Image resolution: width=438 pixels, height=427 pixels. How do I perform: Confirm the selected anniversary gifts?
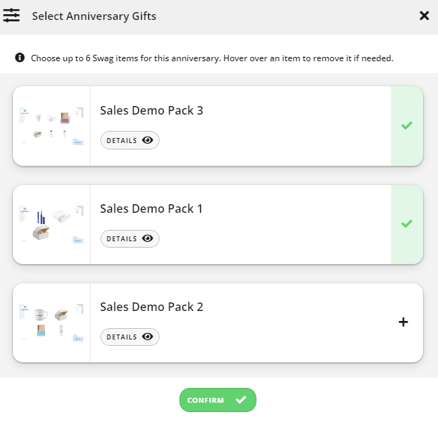point(218,400)
